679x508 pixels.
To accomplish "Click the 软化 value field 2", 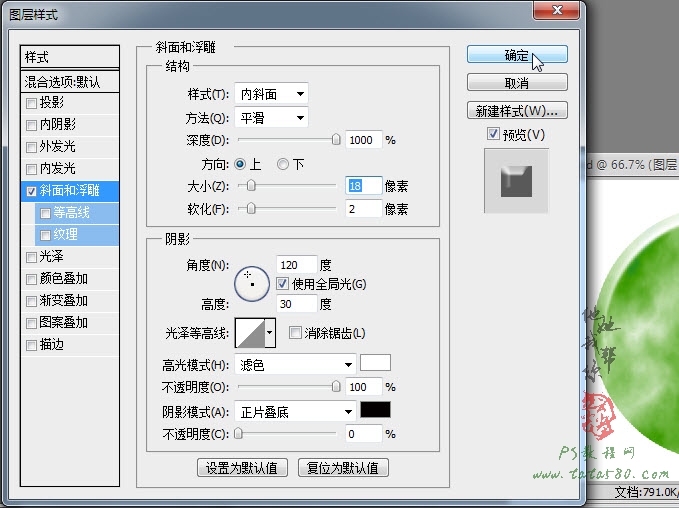I will [x=364, y=209].
